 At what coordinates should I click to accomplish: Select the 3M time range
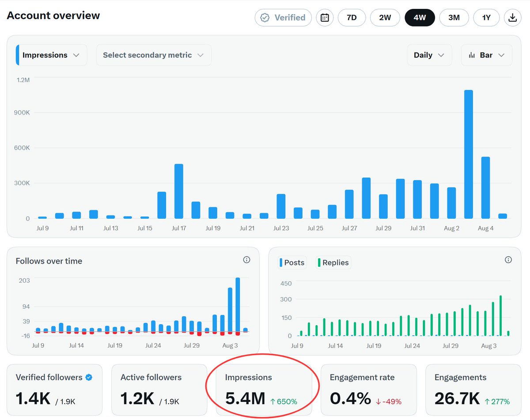(454, 18)
